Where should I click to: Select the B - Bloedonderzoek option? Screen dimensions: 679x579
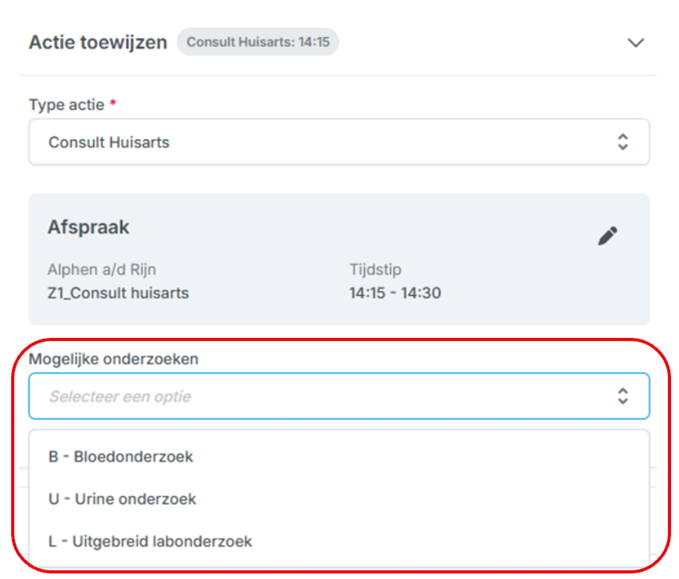coord(121,457)
